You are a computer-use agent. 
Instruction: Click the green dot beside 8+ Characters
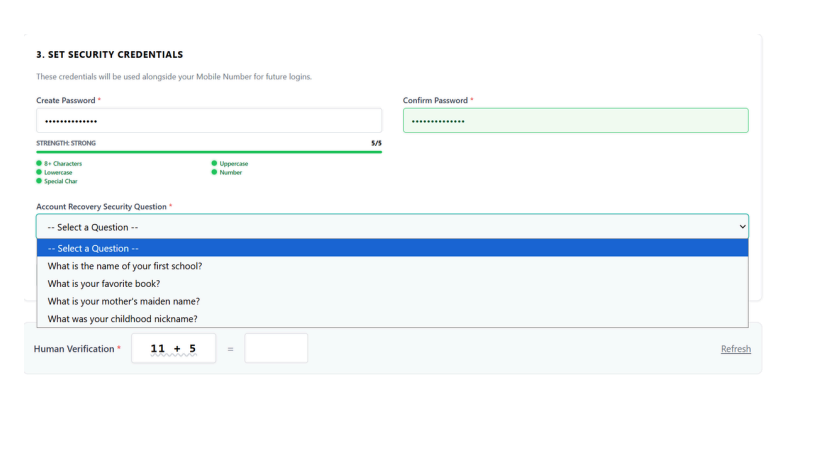coord(39,163)
